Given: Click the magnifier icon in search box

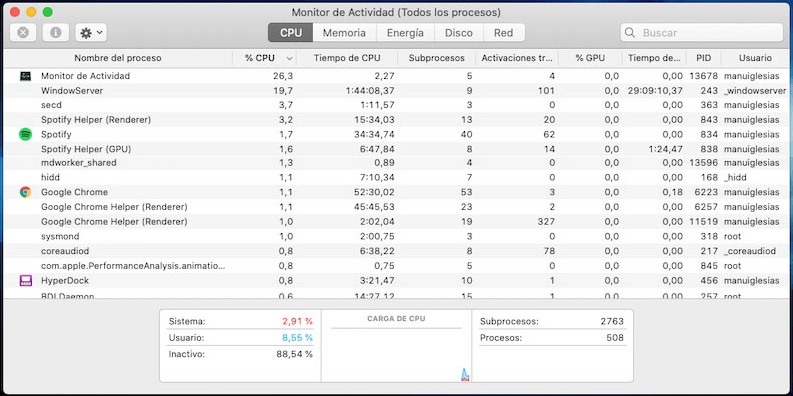Looking at the screenshot, I should 630,33.
